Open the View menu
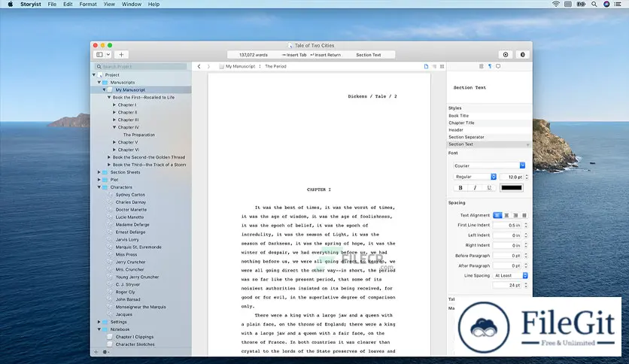The height and width of the screenshot is (364, 629). point(109,5)
